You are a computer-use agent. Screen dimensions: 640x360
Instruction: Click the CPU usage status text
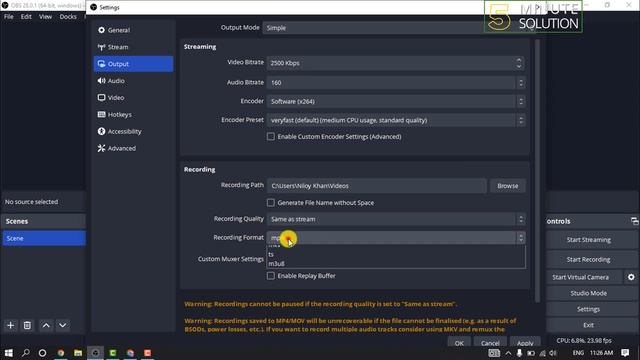click(584, 340)
